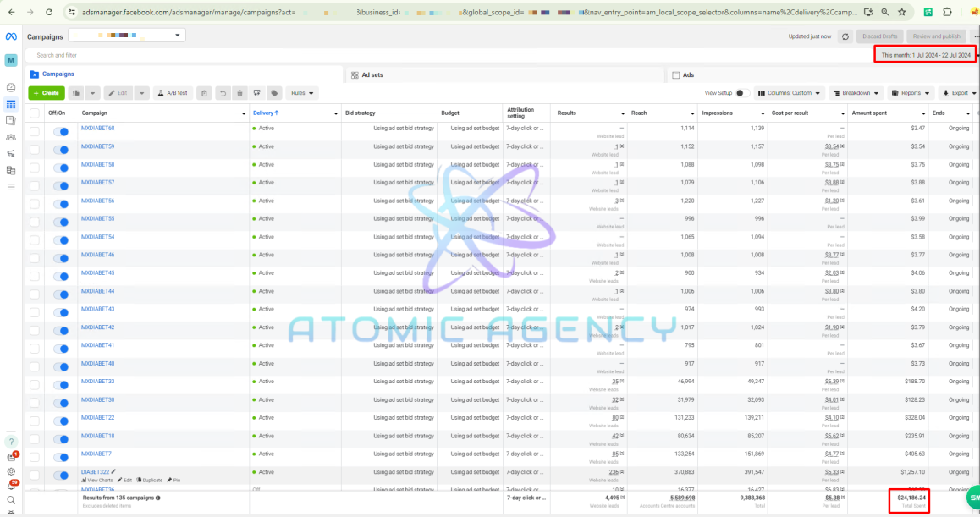Click the green Create button
This screenshot has height=517, width=980.
pos(47,93)
